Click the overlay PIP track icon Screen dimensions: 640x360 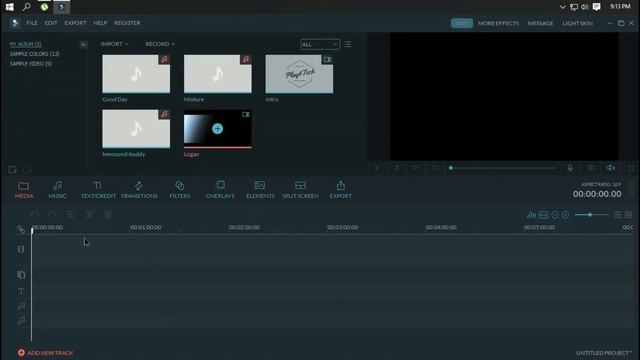tap(21, 275)
